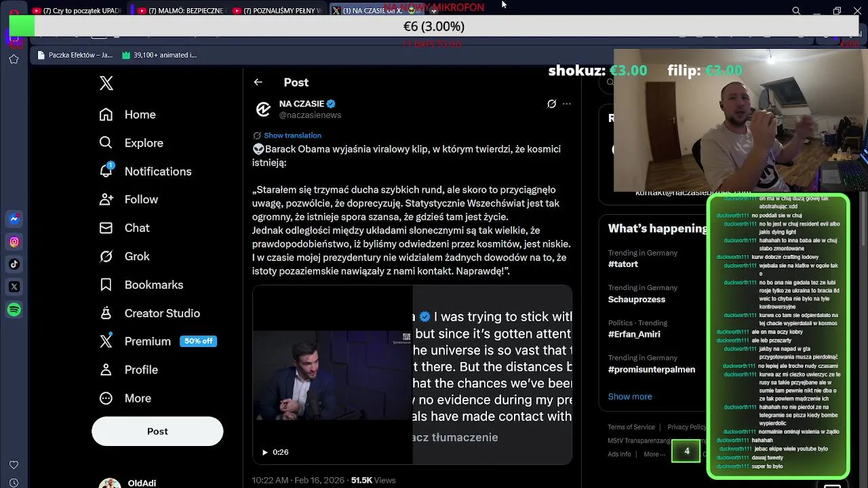Screen dimensions: 868x488
Task: Open Messenger in the Opera sidebar
Action: tap(14, 219)
